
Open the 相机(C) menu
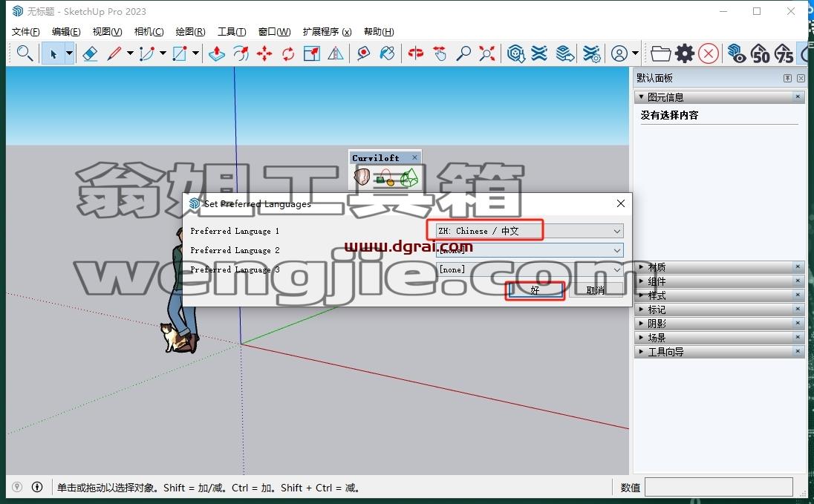coord(149,32)
